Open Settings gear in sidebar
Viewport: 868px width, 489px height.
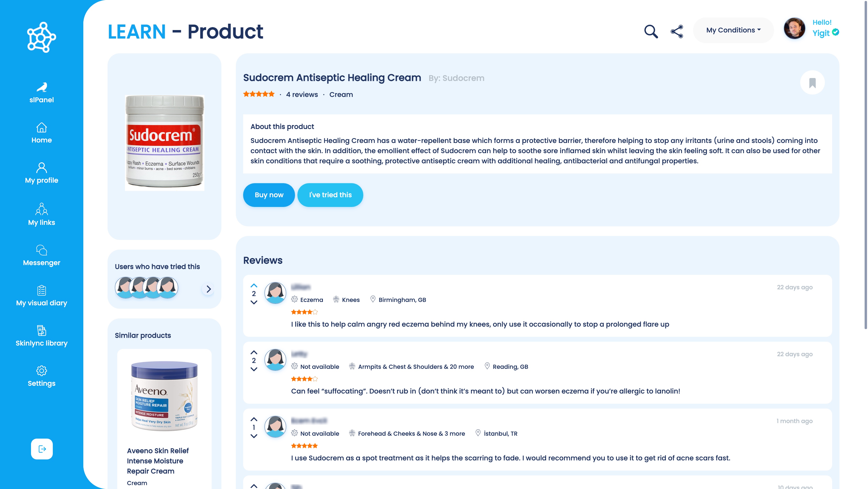click(x=41, y=376)
